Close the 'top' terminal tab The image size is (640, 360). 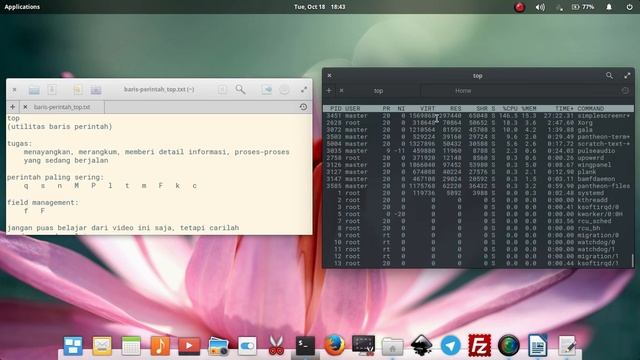click(x=342, y=91)
